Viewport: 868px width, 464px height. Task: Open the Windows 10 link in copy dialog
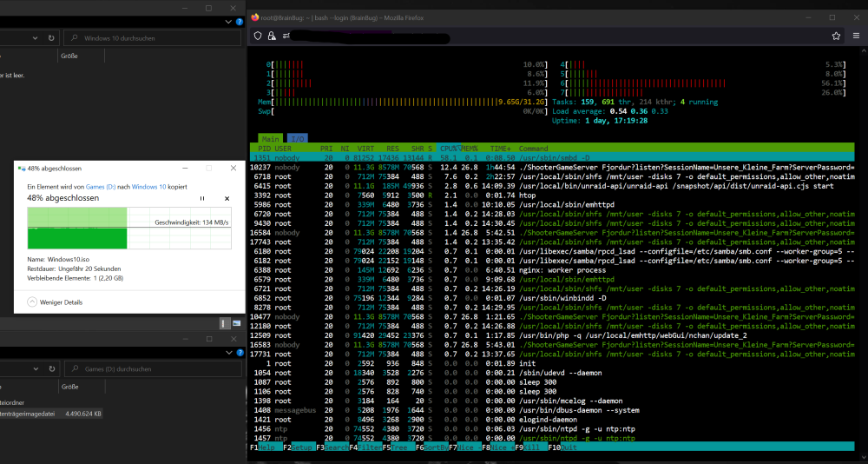coord(149,188)
